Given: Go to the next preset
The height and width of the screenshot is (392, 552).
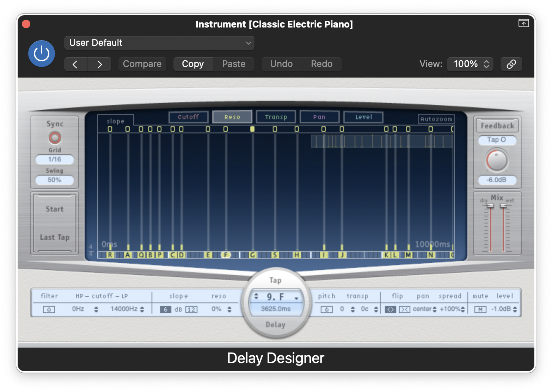Looking at the screenshot, I should 100,64.
